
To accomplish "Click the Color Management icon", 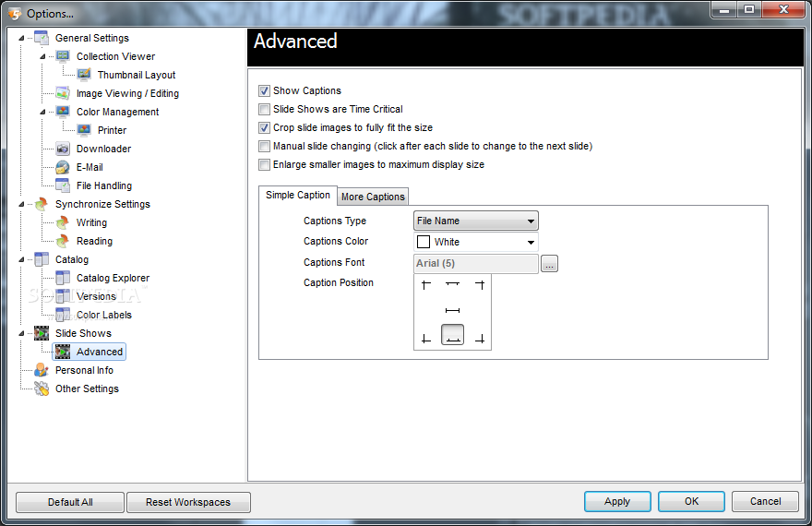I will (x=63, y=112).
